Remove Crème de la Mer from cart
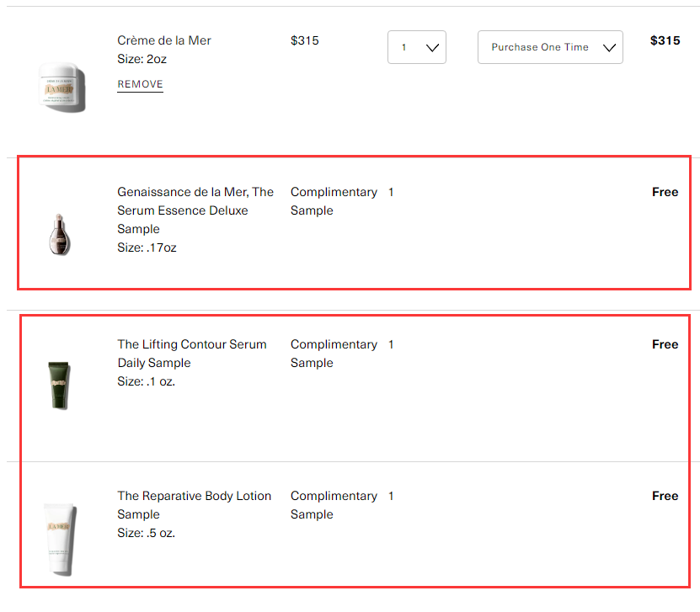 [140, 84]
